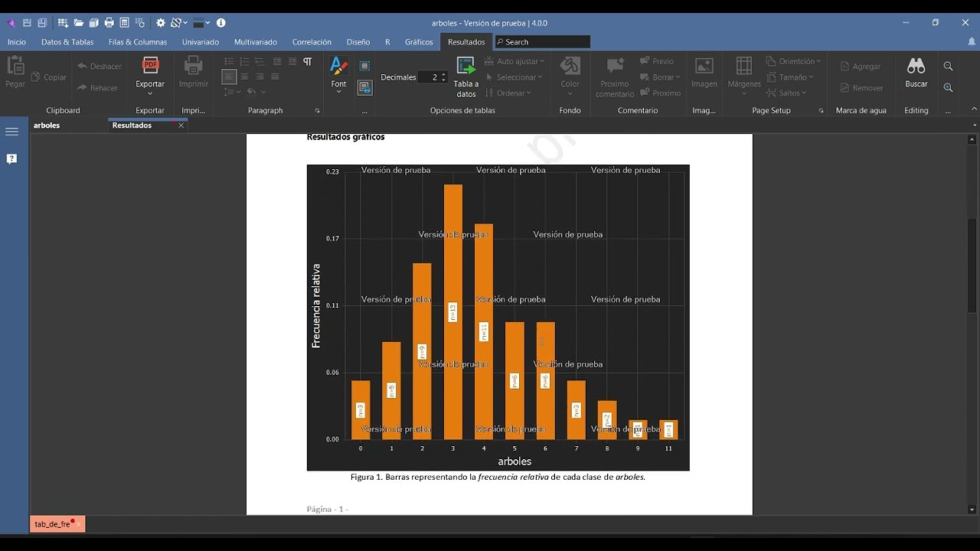Export results with the PDF Exportar icon
Viewport: 980px width, 551px height.
(150, 66)
